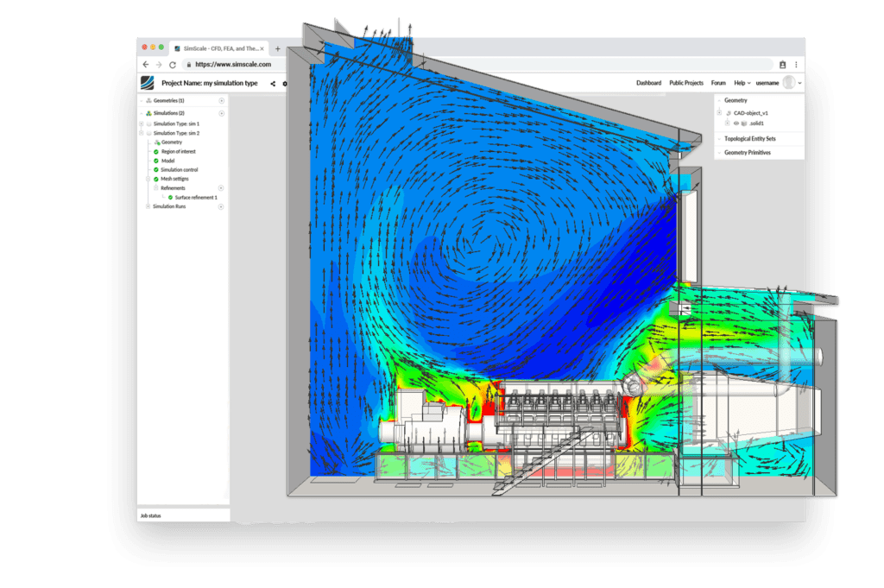This screenshot has width=884, height=588.
Task: Open the settings gear next to project title
Action: pos(284,84)
